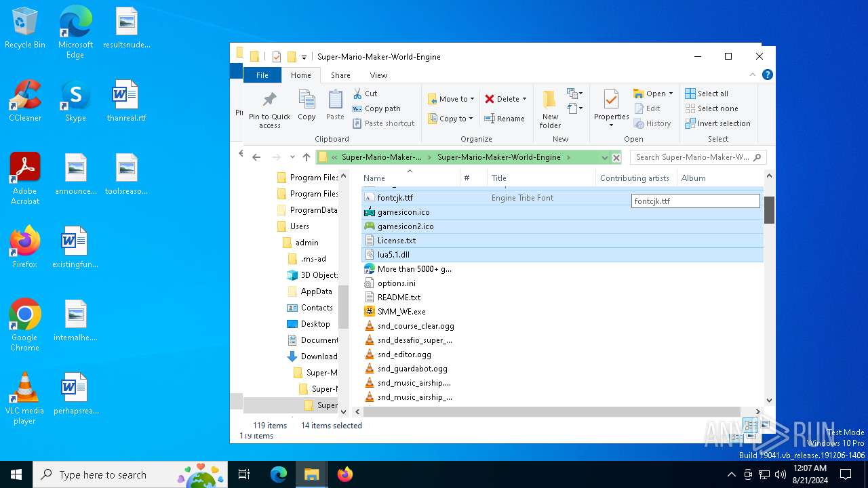Open the Explorer Help icon

click(768, 75)
